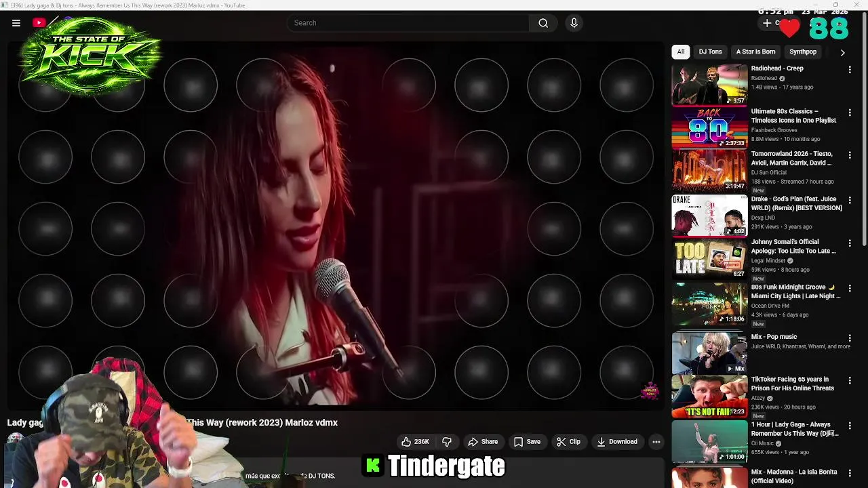Open options for 1 Hour Lady Gaga video
868x488 pixels.
tap(850, 426)
